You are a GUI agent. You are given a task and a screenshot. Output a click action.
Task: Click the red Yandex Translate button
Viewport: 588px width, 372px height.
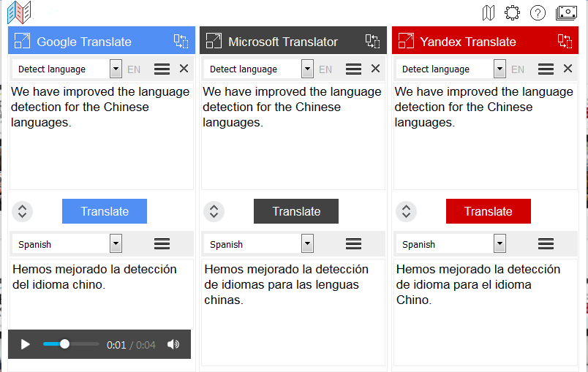[489, 211]
